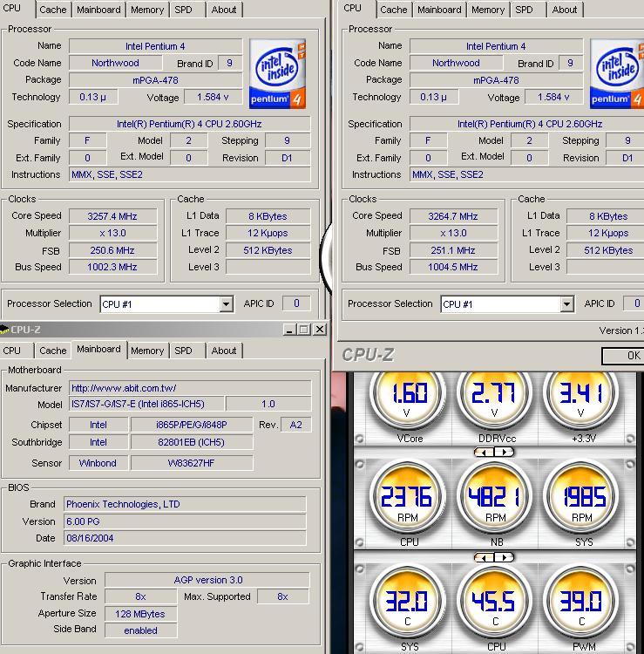Click chipset value i865P/PE/G/i848P

point(192,425)
